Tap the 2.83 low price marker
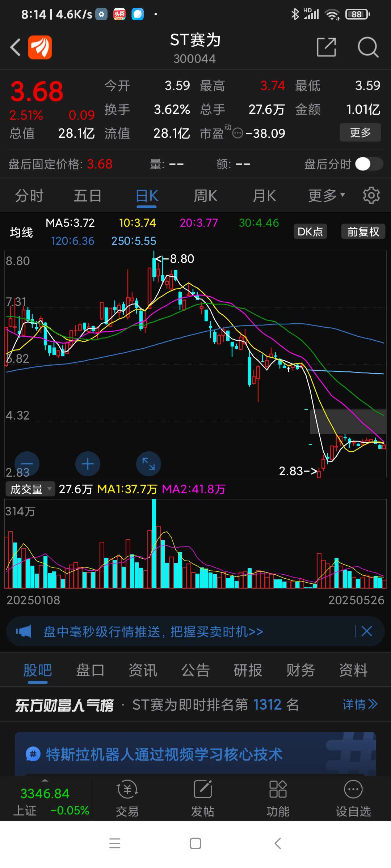Viewport: 391px width, 868px height. coord(298,471)
